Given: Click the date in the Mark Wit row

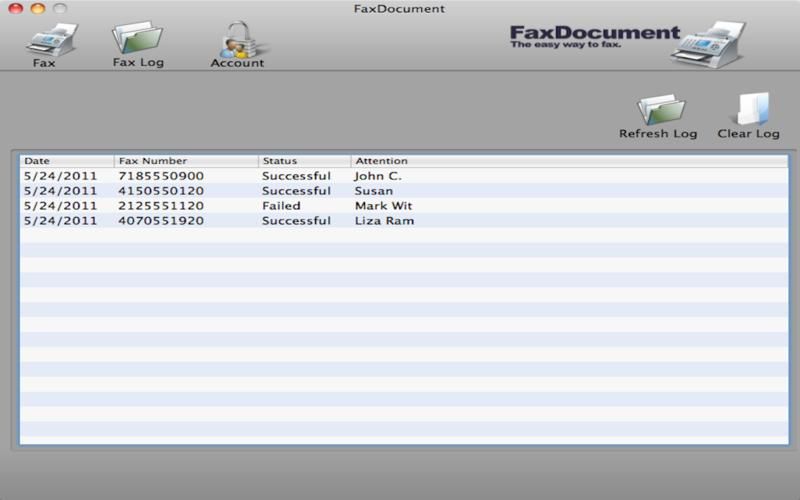Looking at the screenshot, I should [x=60, y=206].
